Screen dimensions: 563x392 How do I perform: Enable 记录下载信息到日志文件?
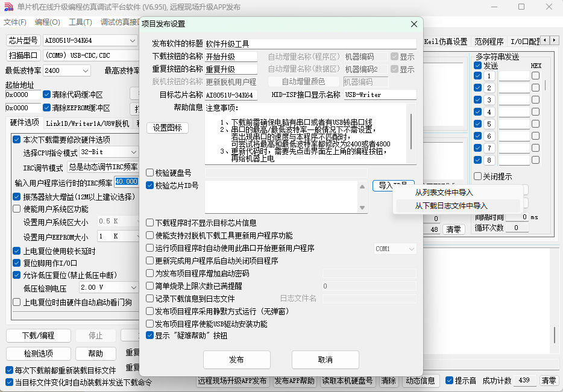[150, 299]
